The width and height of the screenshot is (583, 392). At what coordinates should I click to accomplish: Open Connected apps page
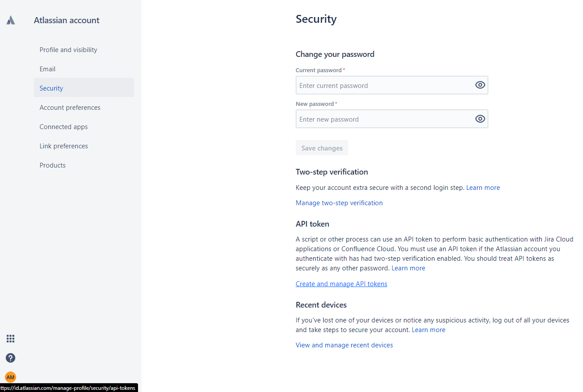[84, 127]
